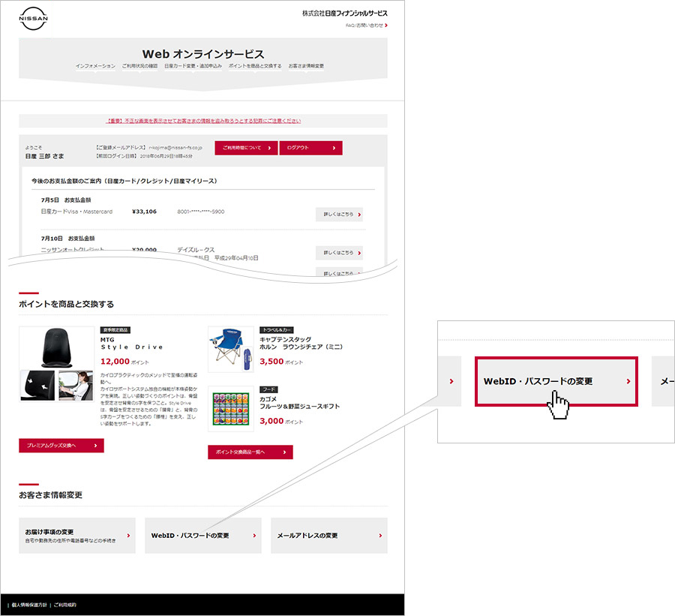Click the 12,000 ポイント price
The image size is (675, 616).
coord(124,362)
